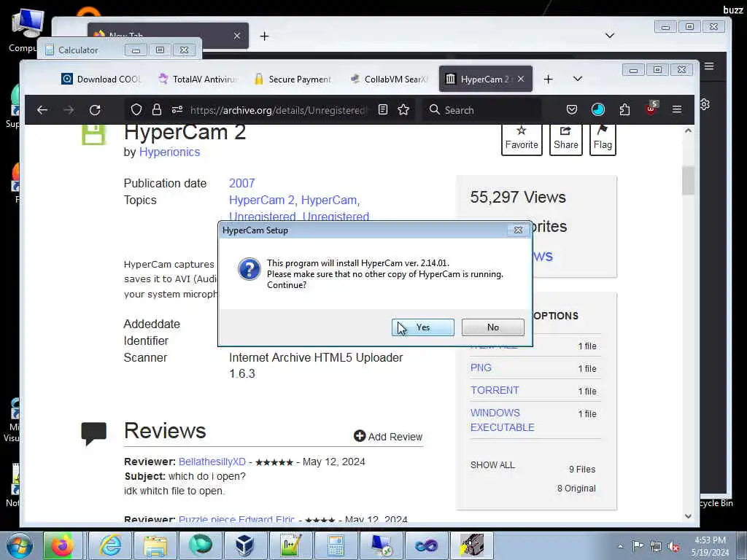The width and height of the screenshot is (747, 560).
Task: Open the settings gear in the background Firefox window
Action: coord(705,104)
